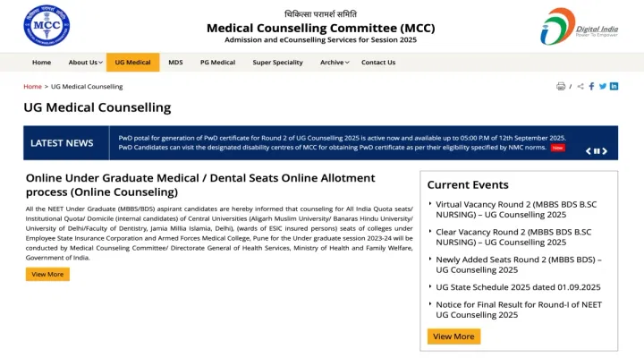
Task: Share page on Twitter
Action: click(x=603, y=87)
